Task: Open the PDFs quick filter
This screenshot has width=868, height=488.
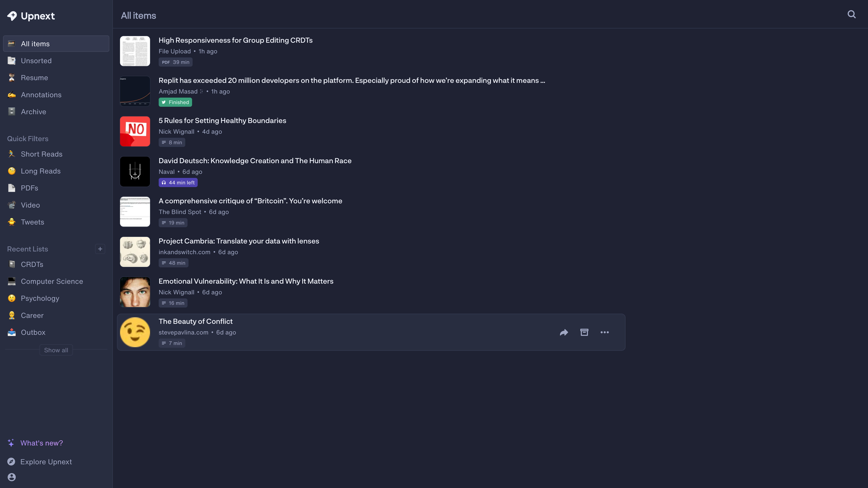Action: click(x=30, y=188)
